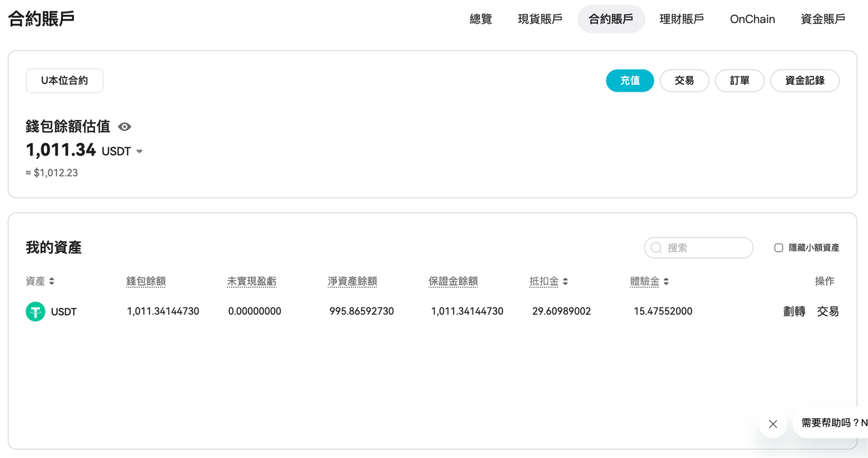Toggle wallet balance visibility eye icon
868x458 pixels.
coord(125,127)
